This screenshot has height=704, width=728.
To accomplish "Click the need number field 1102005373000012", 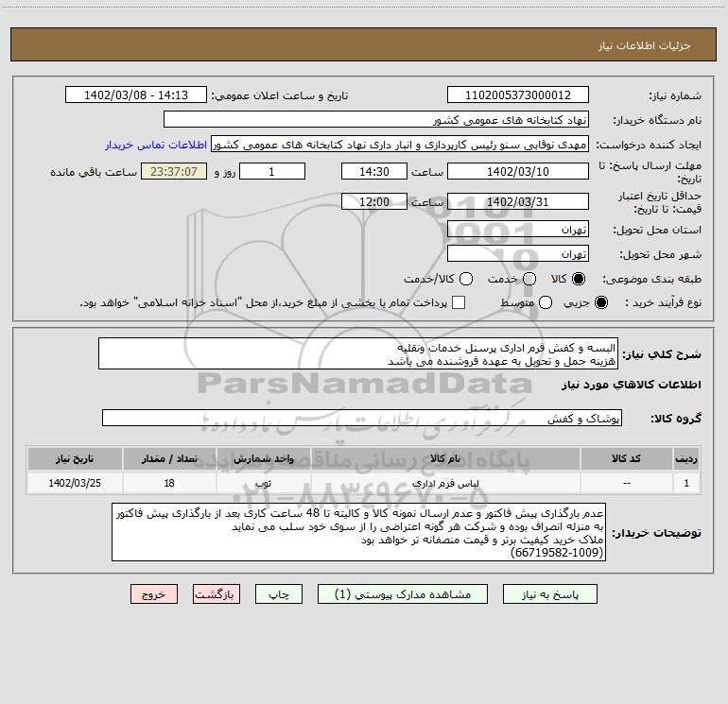I will pos(518,95).
